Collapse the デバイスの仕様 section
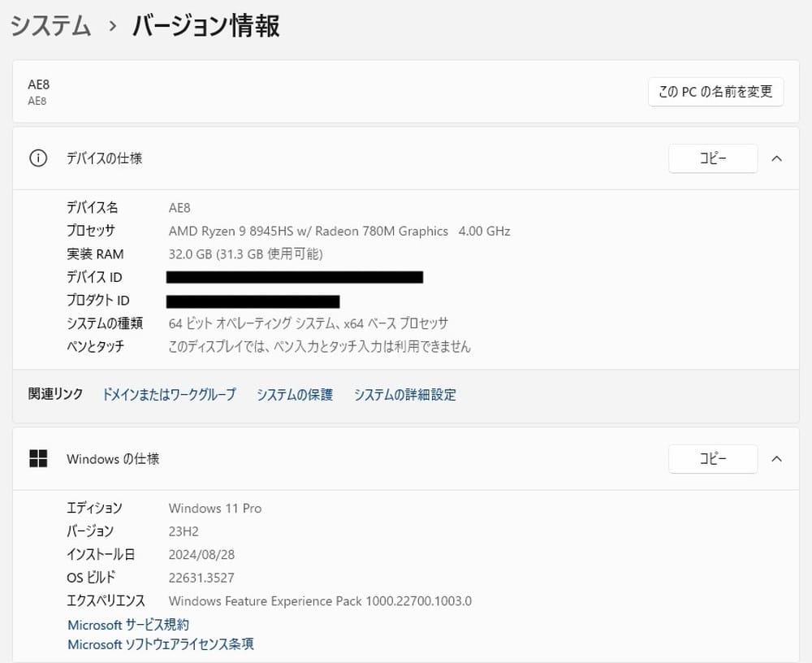The image size is (812, 663). coord(776,158)
